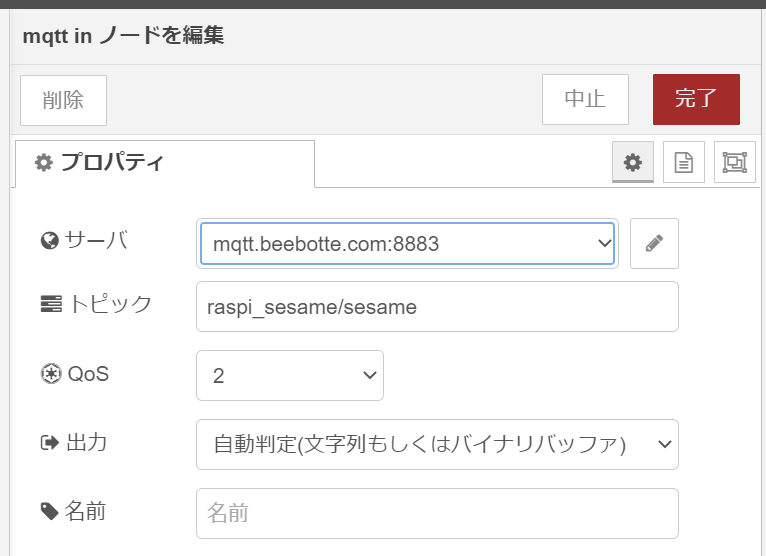Click the topic bars icon beside トピック
Screen dimensions: 766x556
point(51,304)
